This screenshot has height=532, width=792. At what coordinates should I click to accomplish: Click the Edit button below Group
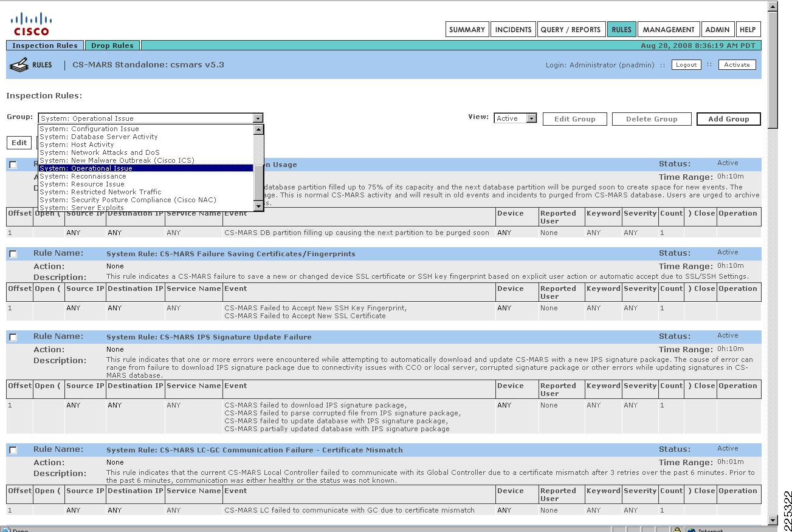point(19,143)
